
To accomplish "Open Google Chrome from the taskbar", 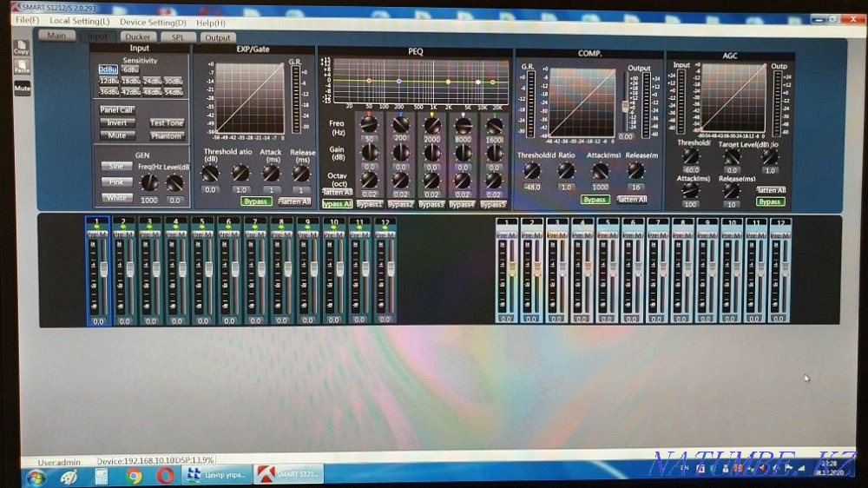I will point(134,475).
